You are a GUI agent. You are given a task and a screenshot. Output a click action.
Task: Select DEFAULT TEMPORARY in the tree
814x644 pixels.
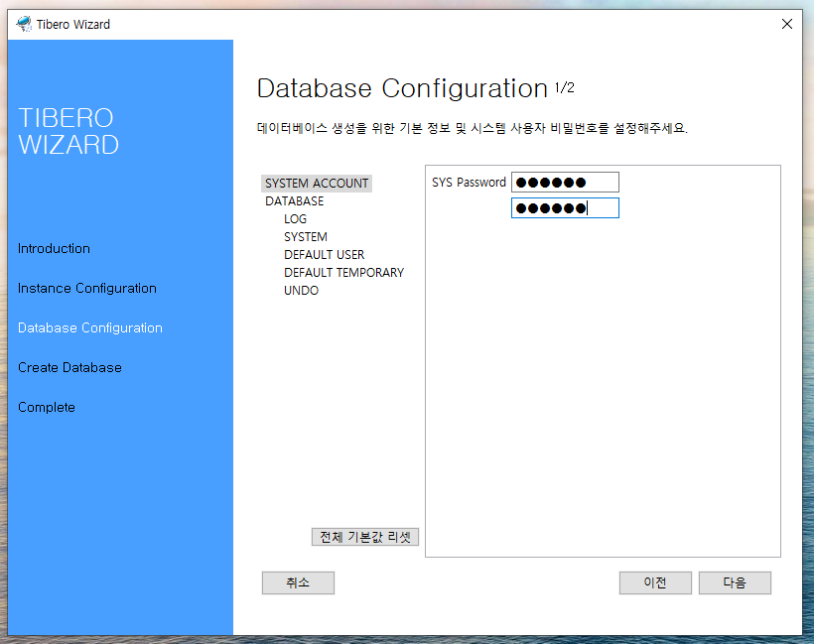tap(343, 273)
